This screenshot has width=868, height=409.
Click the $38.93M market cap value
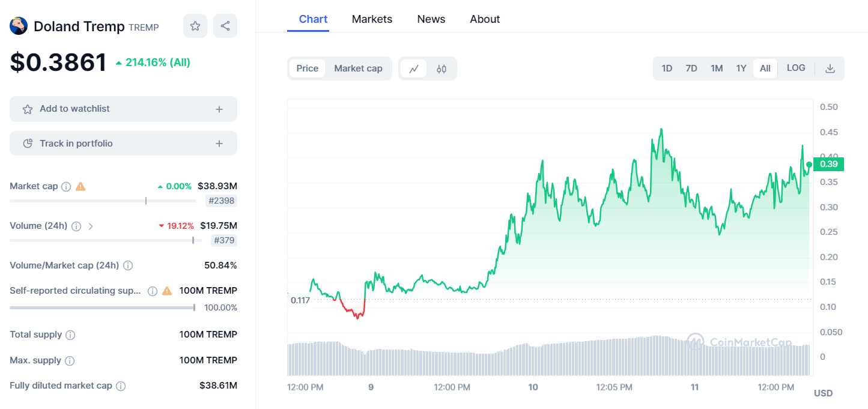(217, 186)
